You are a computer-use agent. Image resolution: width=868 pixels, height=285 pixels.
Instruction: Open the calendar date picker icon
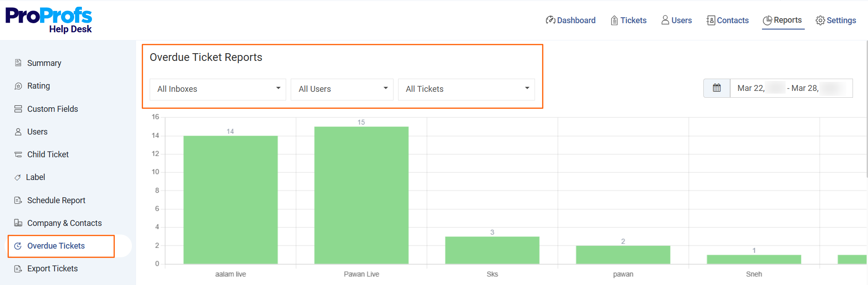[717, 88]
